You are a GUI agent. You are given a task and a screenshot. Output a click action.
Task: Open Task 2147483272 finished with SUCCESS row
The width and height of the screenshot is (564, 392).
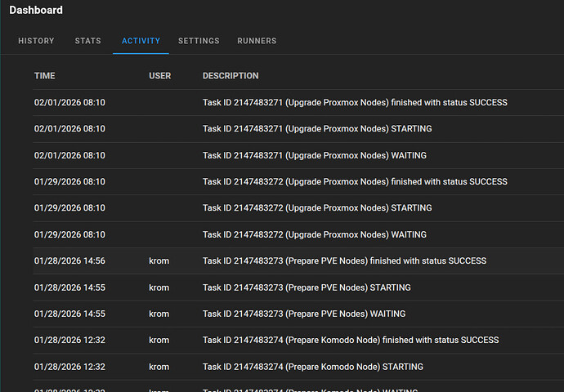click(355, 182)
